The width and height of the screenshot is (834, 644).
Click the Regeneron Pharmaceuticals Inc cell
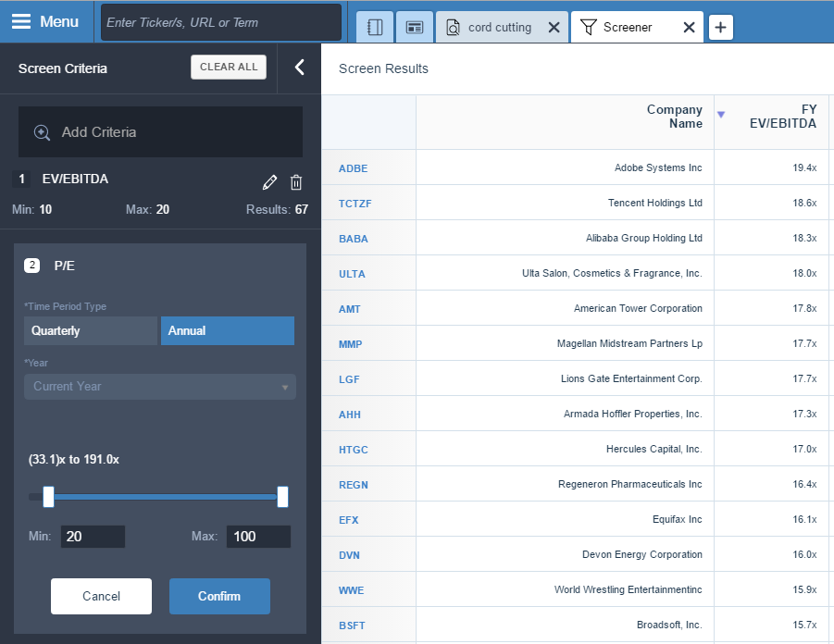coord(565,484)
